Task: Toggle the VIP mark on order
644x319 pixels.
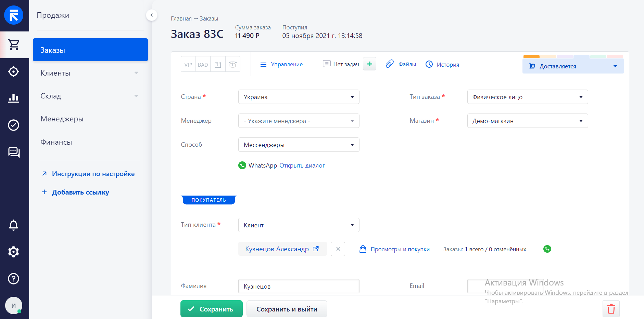Action: 188,64
